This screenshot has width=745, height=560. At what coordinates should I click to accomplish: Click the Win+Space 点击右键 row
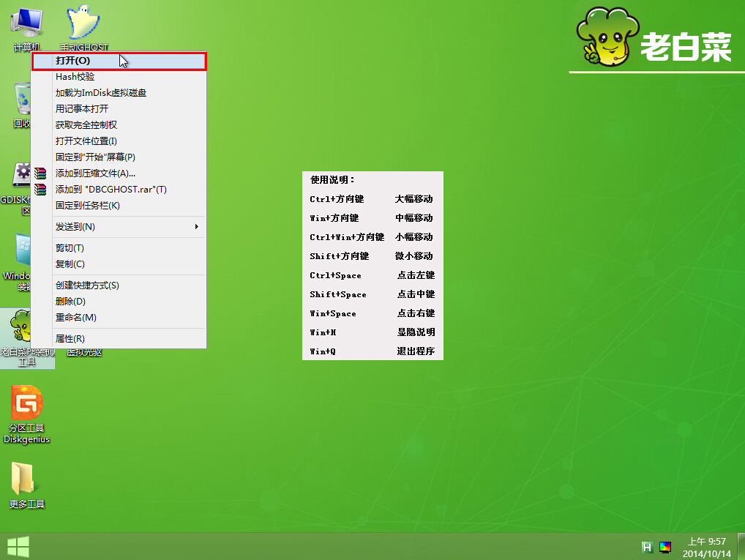point(372,313)
